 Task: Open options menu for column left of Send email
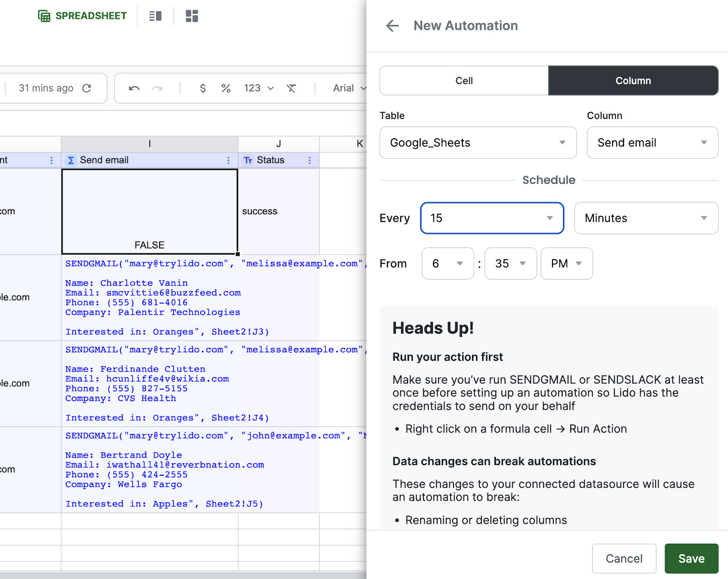tap(51, 160)
